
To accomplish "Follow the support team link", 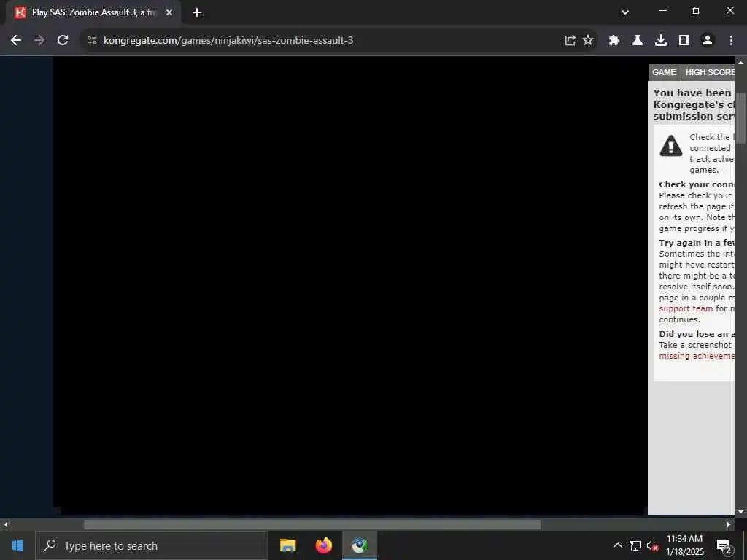I will tap(686, 308).
